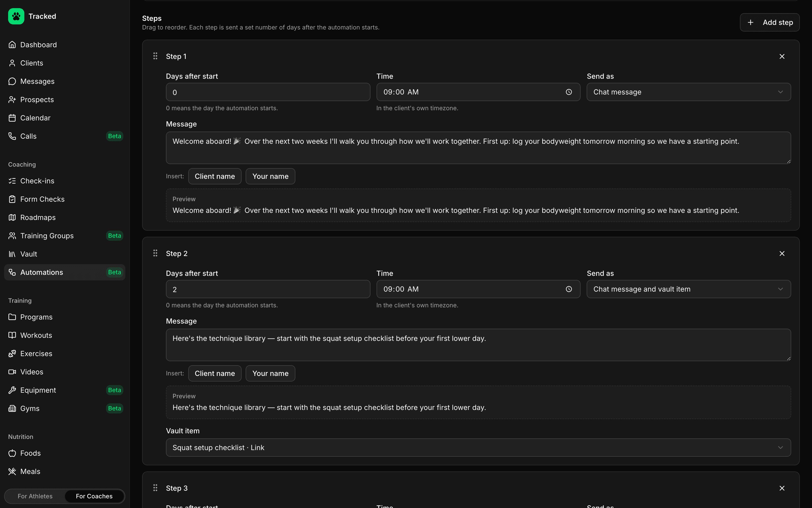Open Form Checks
Viewport: 812px width, 508px height.
[64, 199]
